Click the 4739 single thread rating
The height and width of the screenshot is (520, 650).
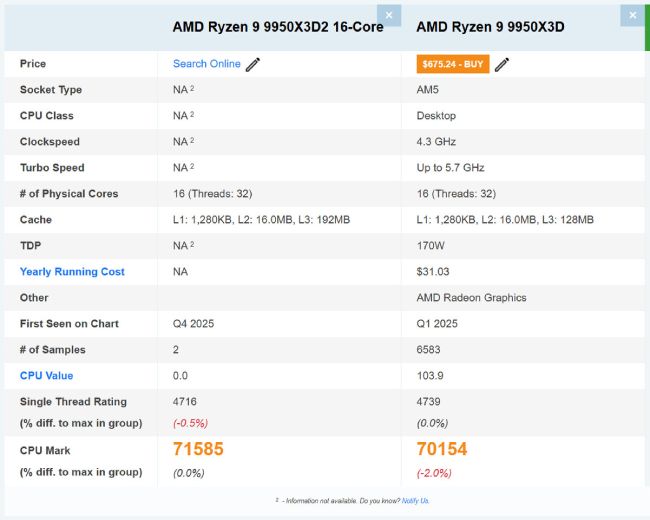[428, 402]
